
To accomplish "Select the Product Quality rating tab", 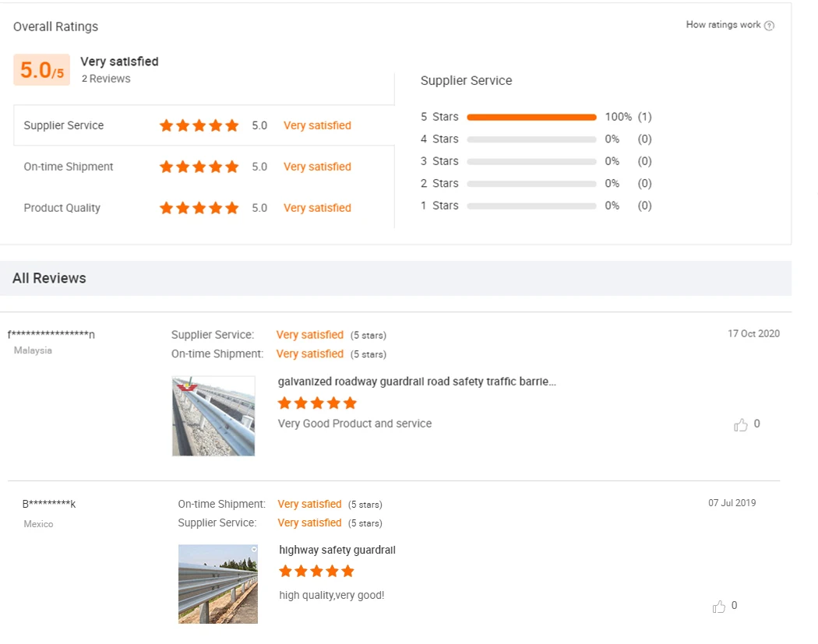I will click(x=62, y=208).
